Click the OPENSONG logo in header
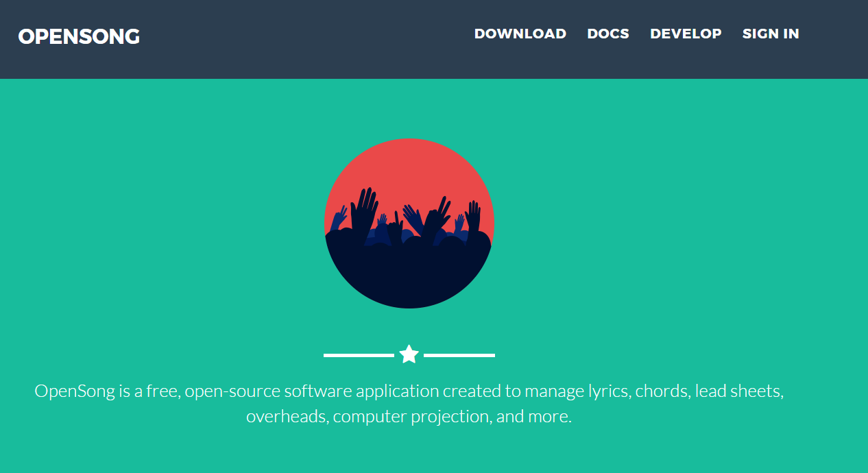Image resolution: width=868 pixels, height=473 pixels. point(79,36)
